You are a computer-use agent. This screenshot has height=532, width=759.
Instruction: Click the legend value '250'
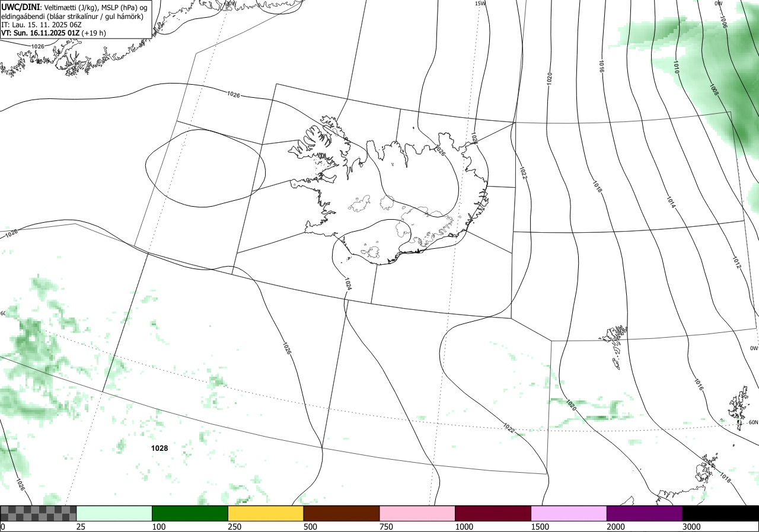[x=235, y=527]
